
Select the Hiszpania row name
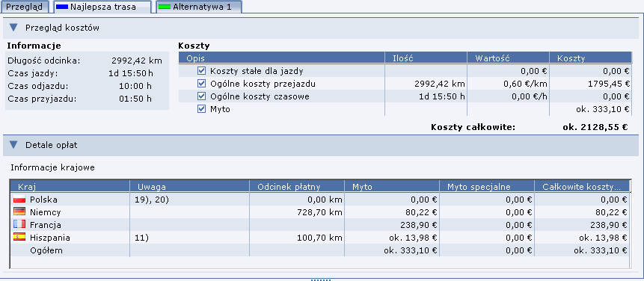tap(49, 238)
